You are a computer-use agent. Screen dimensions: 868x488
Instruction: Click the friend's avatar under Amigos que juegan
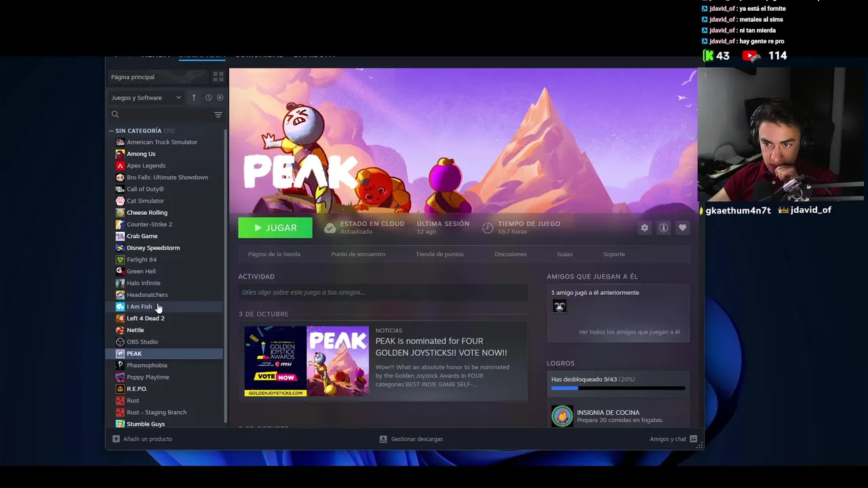[559, 307]
